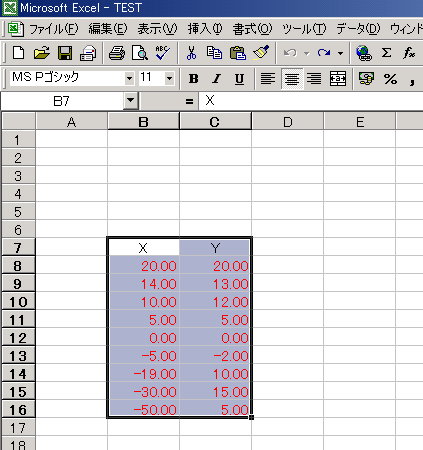Click the Open folder icon
423x450 pixels.
click(x=42, y=53)
